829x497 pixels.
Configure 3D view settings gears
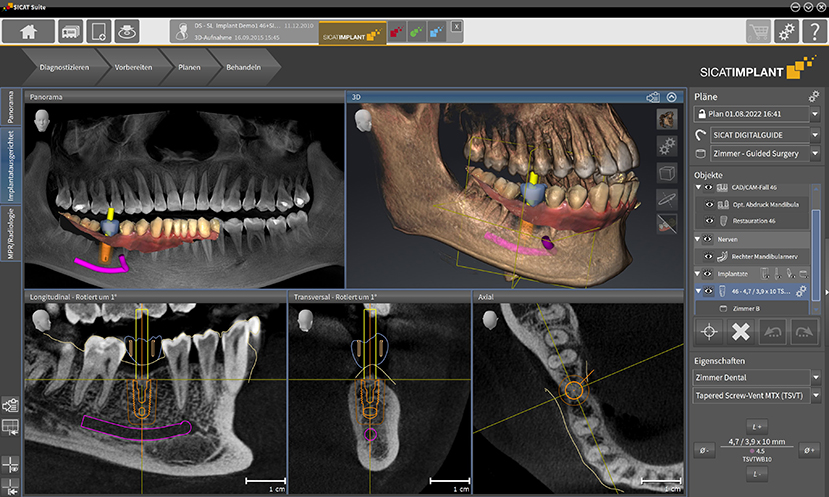(667, 146)
